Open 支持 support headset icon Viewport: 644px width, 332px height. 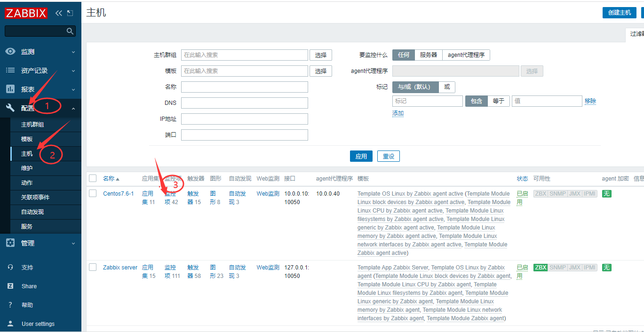[x=10, y=267]
